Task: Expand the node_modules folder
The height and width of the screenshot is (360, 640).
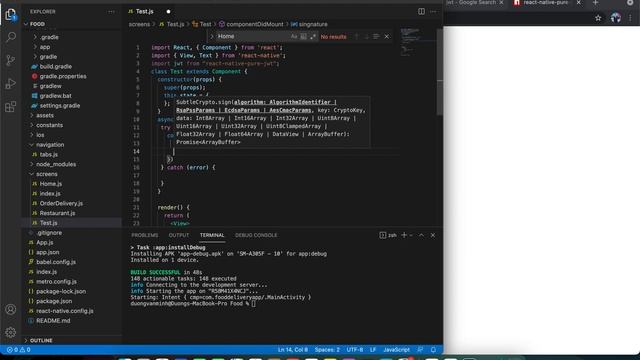Action: click(x=56, y=164)
